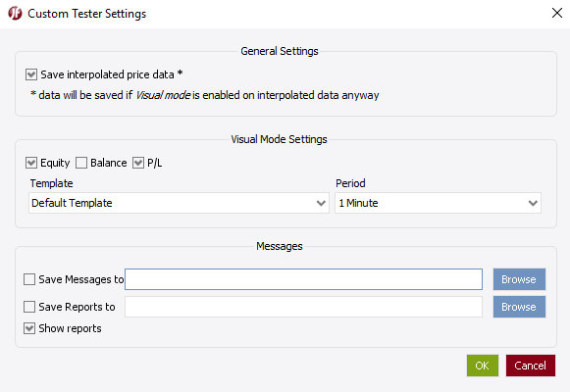
Task: Click the 'Template' field label
Action: [x=52, y=183]
